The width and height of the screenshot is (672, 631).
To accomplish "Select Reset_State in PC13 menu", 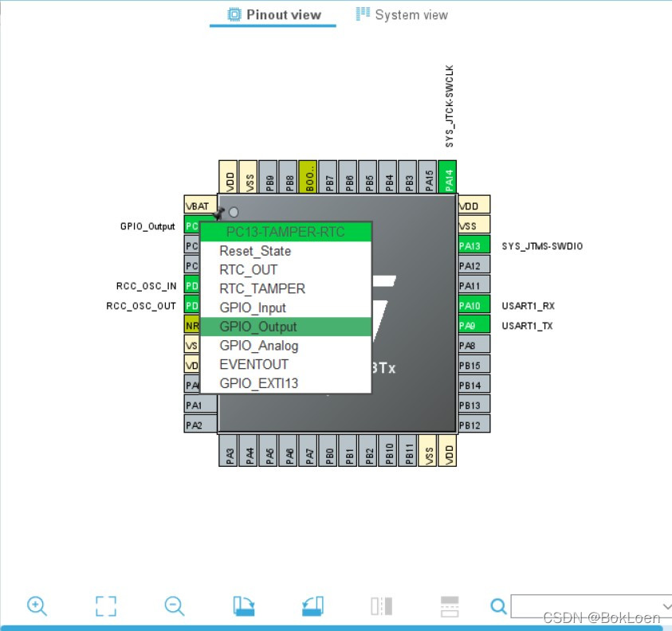I will [286, 251].
